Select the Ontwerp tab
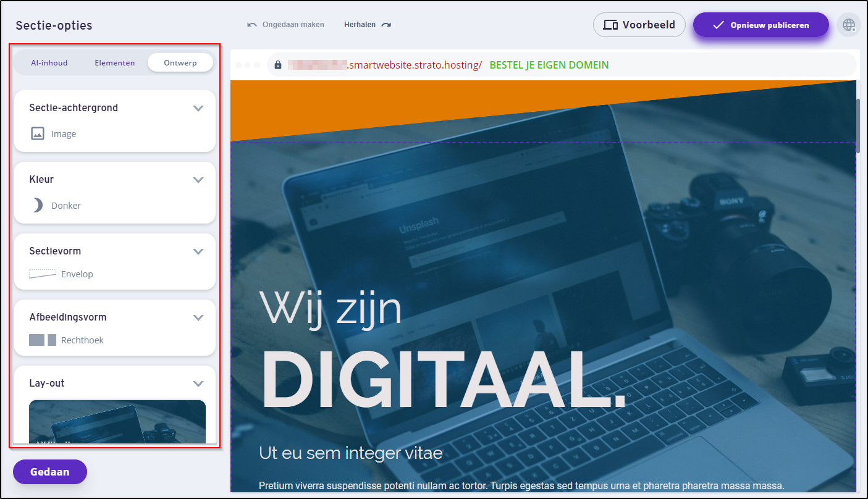 [x=180, y=62]
